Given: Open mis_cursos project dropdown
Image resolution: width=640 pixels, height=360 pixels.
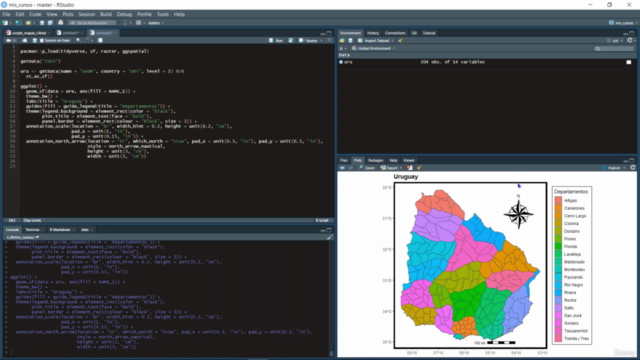Looking at the screenshot, I should pyautogui.click(x=623, y=23).
